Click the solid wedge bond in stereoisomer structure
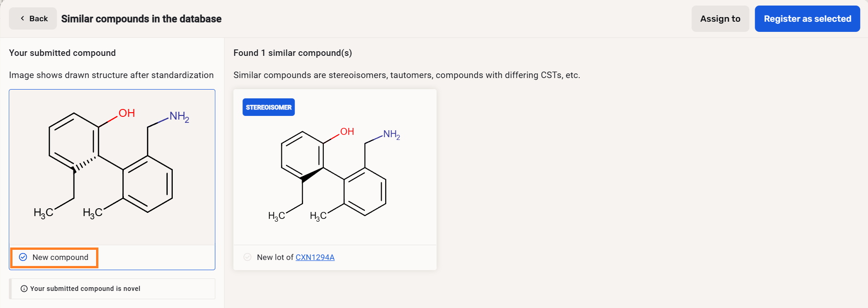The height and width of the screenshot is (308, 868). pyautogui.click(x=312, y=175)
